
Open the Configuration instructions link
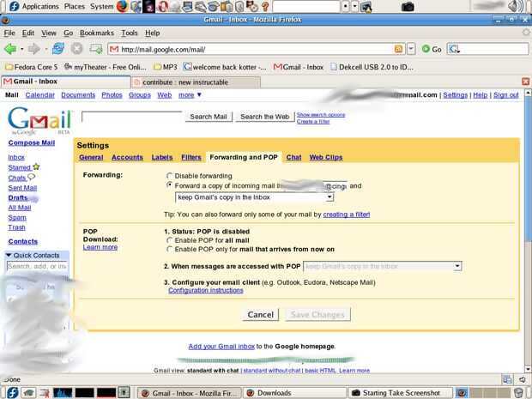tap(206, 290)
